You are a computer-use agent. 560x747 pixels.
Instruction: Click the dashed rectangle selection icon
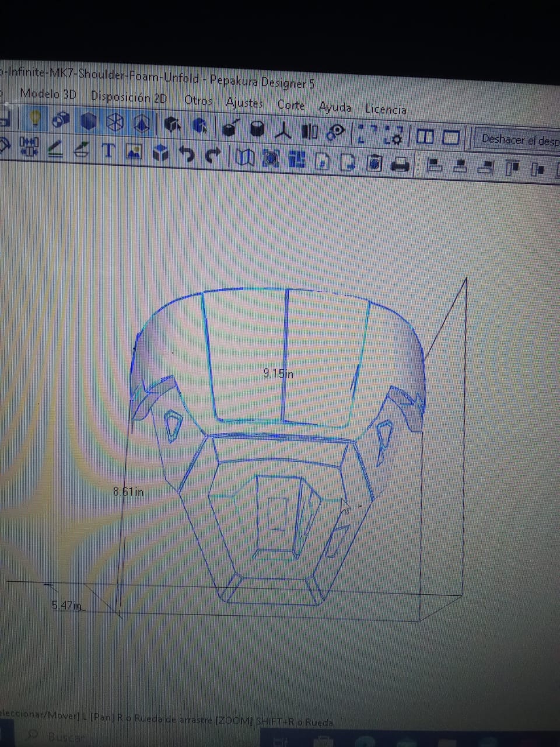[368, 134]
